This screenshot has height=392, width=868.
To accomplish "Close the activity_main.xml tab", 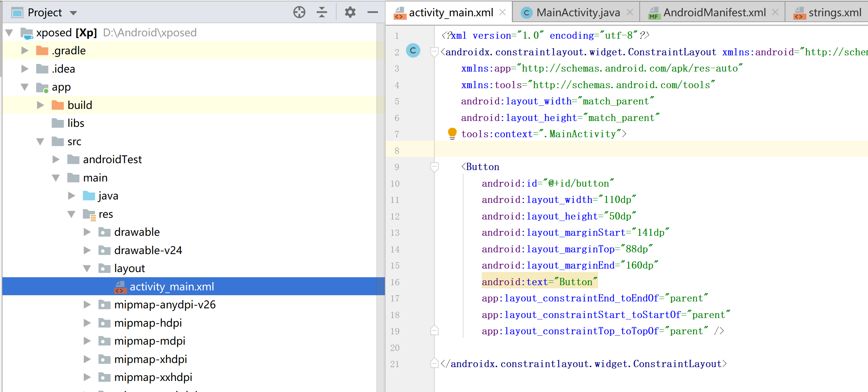I will tap(503, 12).
